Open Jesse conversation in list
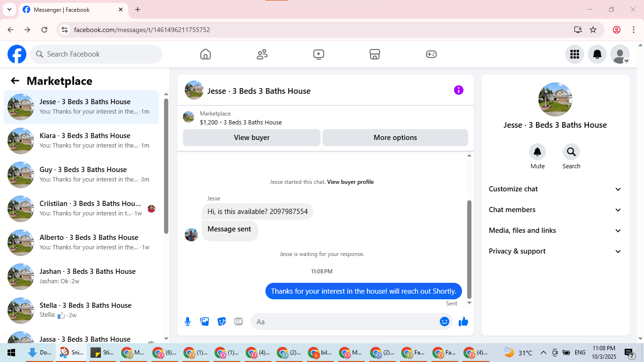Screen dimensions: 644x362 [x=82, y=107]
